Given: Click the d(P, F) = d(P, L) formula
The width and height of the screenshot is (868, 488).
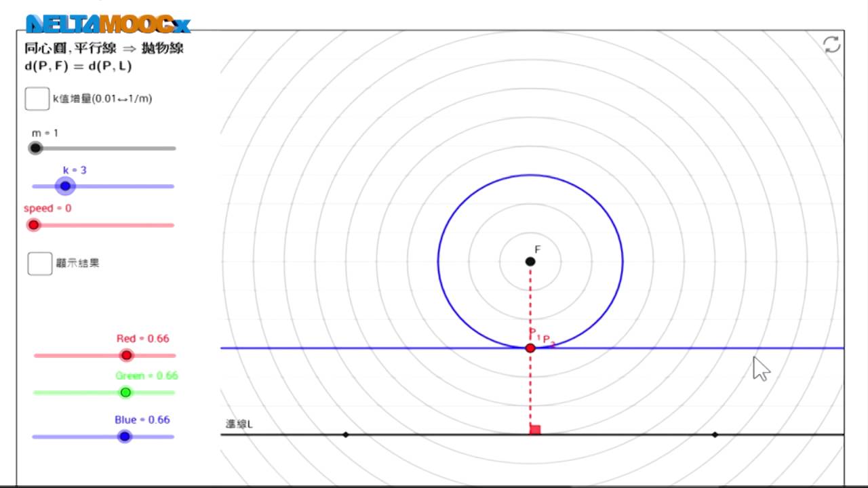Looking at the screenshot, I should pos(78,66).
